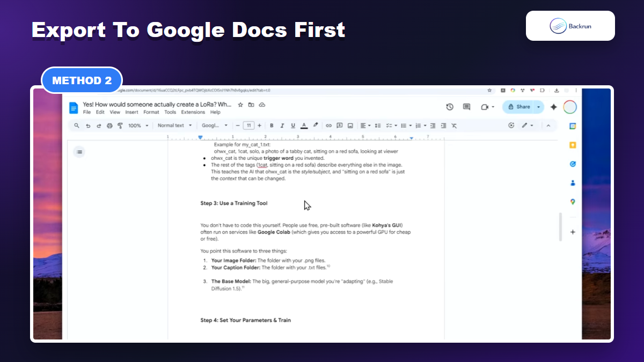This screenshot has height=362, width=644.
Task: Show document outline tabs button
Action: (x=79, y=152)
